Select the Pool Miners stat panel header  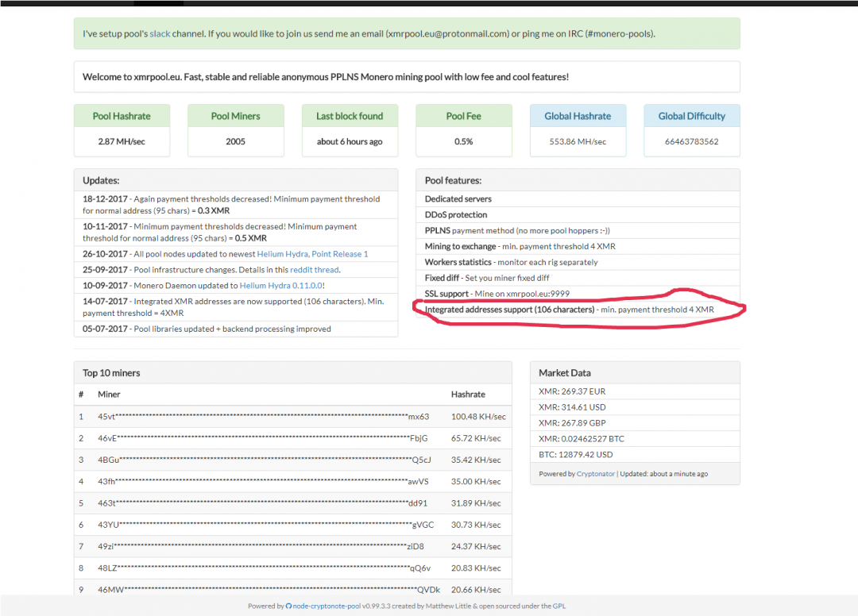[235, 116]
